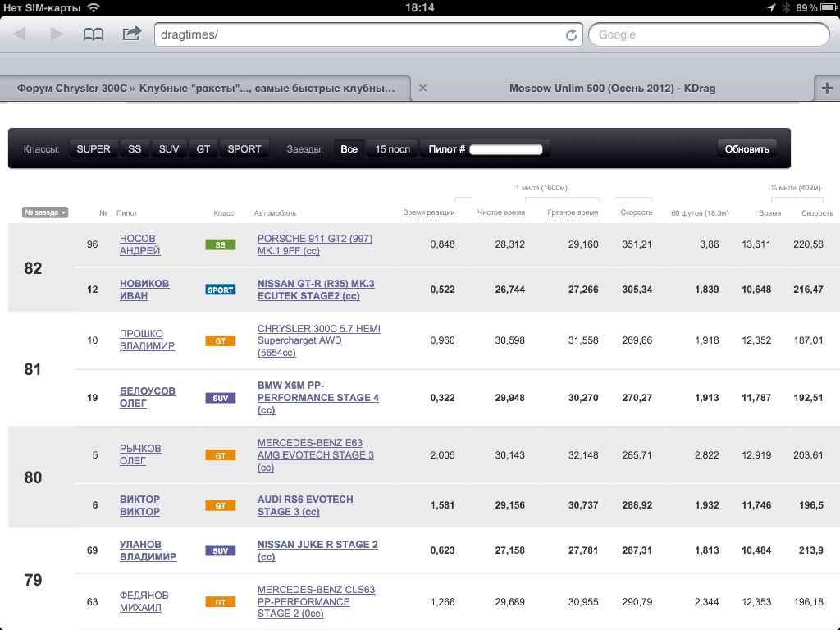Select run number 82
840x630 pixels.
[x=33, y=268]
